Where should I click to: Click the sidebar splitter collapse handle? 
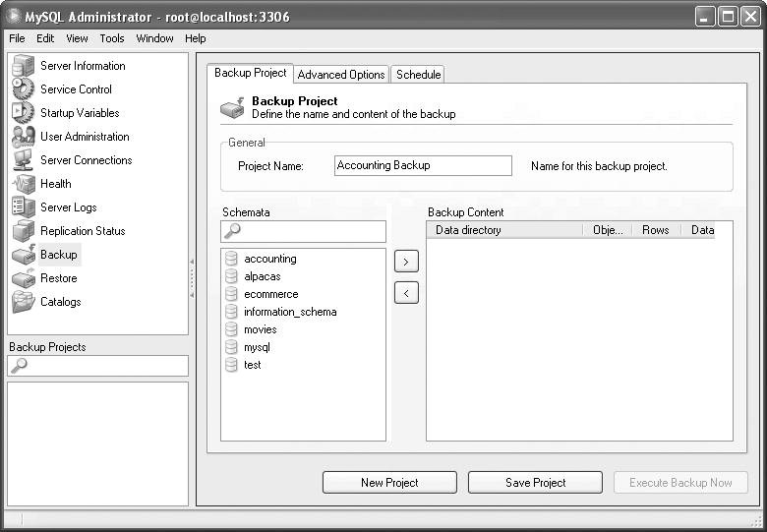tap(192, 278)
